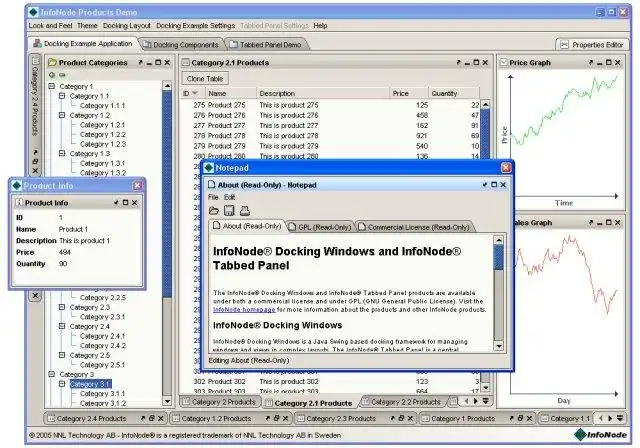Screen dimensions: 640x448
Task: Click the Clone Table button
Action: [205, 78]
